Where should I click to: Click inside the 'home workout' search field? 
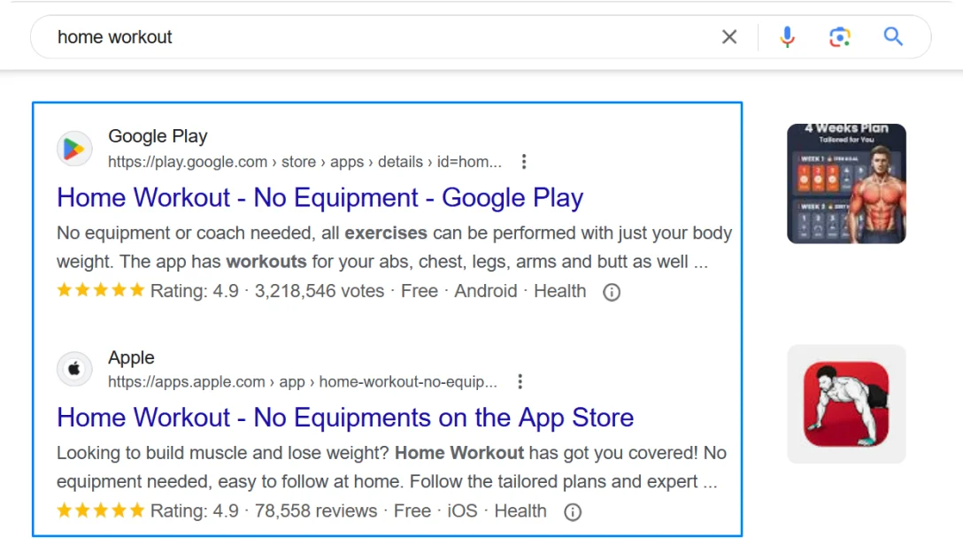tap(266, 36)
